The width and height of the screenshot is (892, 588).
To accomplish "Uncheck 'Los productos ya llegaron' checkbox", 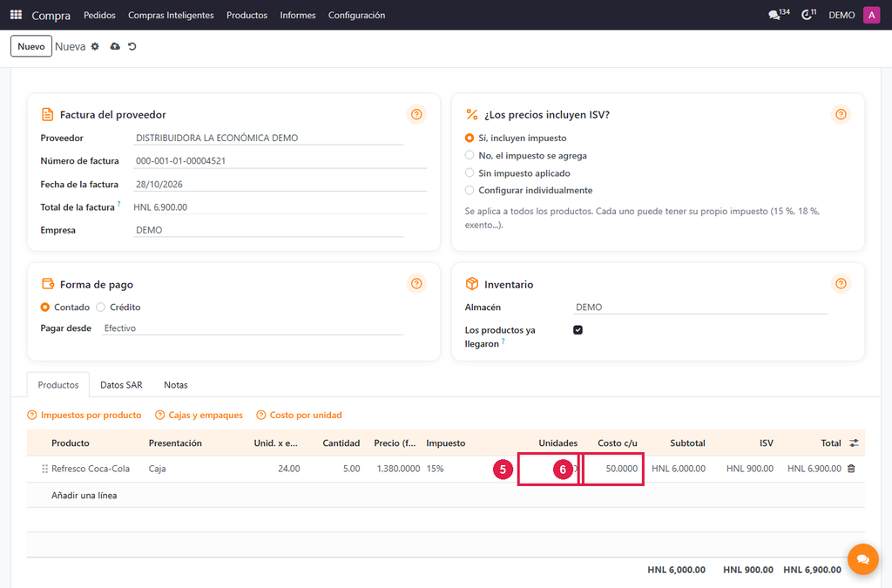I will tap(578, 330).
